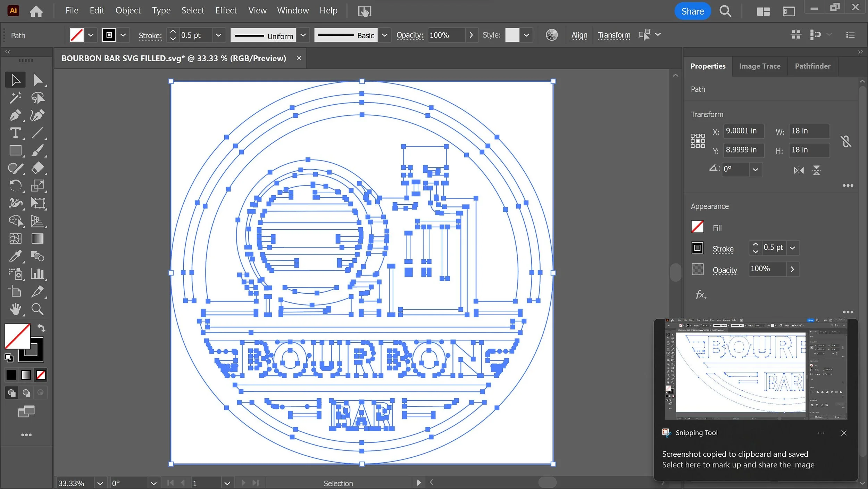Apply solid Color mode button
The image size is (868, 489).
pos(11,375)
